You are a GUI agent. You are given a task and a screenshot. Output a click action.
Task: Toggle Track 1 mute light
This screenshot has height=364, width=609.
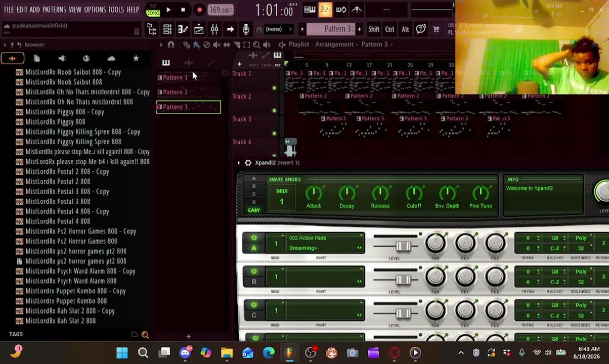[274, 88]
